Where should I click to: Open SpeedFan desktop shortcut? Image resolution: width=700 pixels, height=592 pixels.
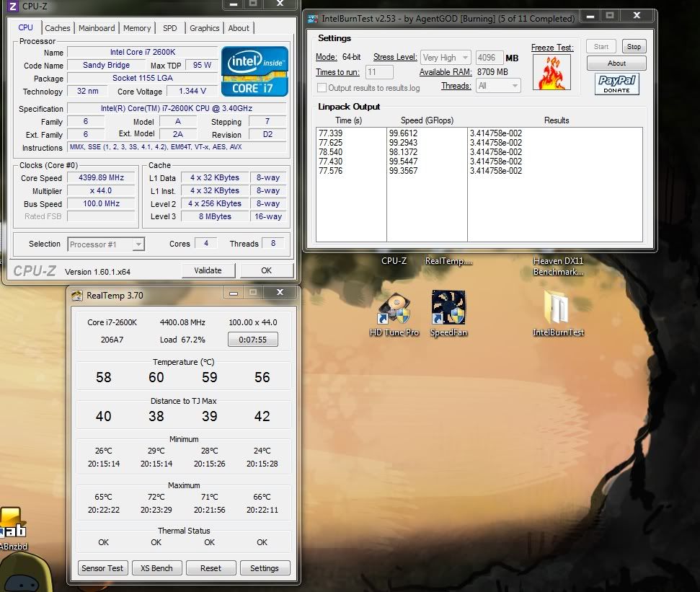click(x=448, y=314)
